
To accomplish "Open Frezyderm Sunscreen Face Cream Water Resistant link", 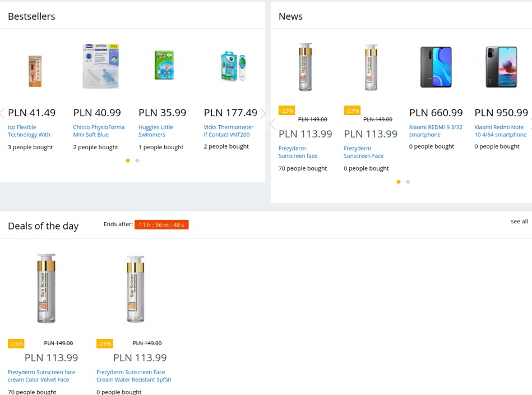I will click(x=133, y=376).
